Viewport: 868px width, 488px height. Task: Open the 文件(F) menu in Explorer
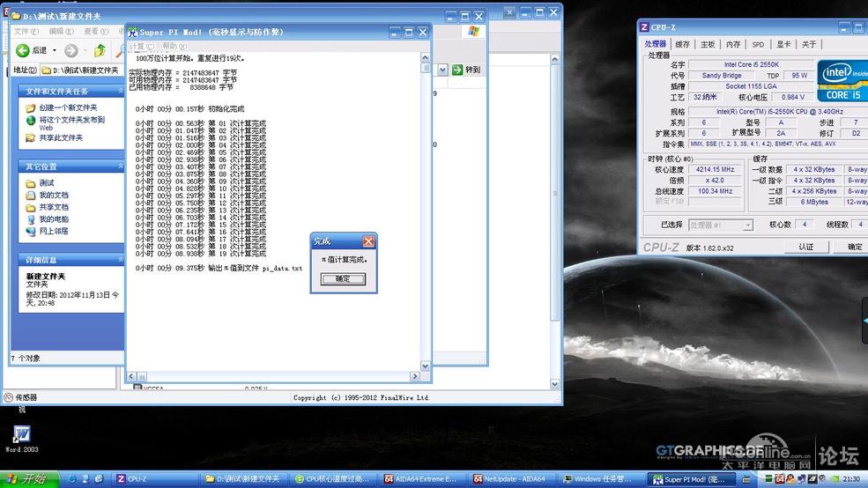[x=26, y=32]
